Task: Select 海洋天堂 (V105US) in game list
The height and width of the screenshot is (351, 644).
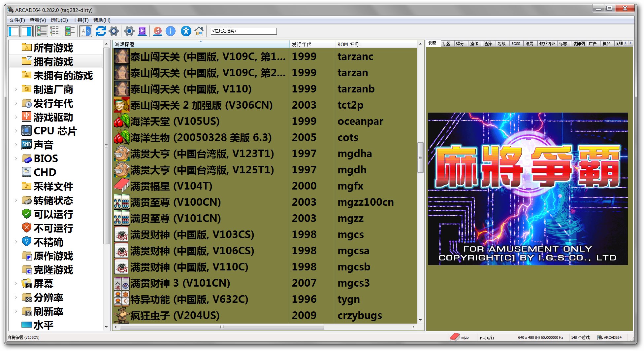Action: pos(175,122)
